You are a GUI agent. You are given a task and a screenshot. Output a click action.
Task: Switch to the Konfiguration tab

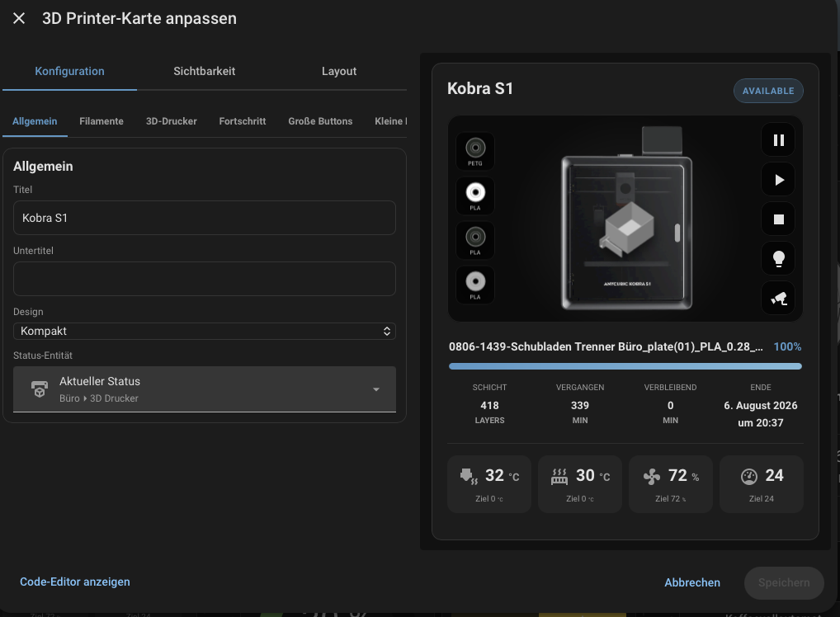pyautogui.click(x=69, y=71)
